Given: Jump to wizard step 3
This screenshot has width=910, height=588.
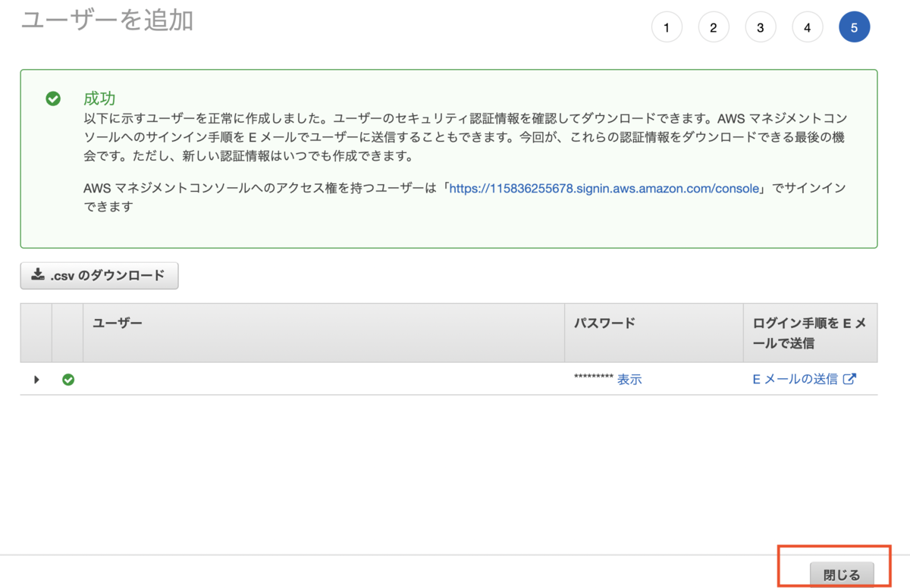Looking at the screenshot, I should point(761,27).
